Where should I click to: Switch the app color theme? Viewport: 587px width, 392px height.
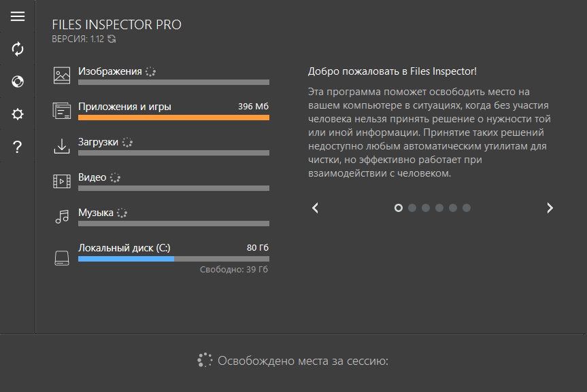pyautogui.click(x=17, y=82)
